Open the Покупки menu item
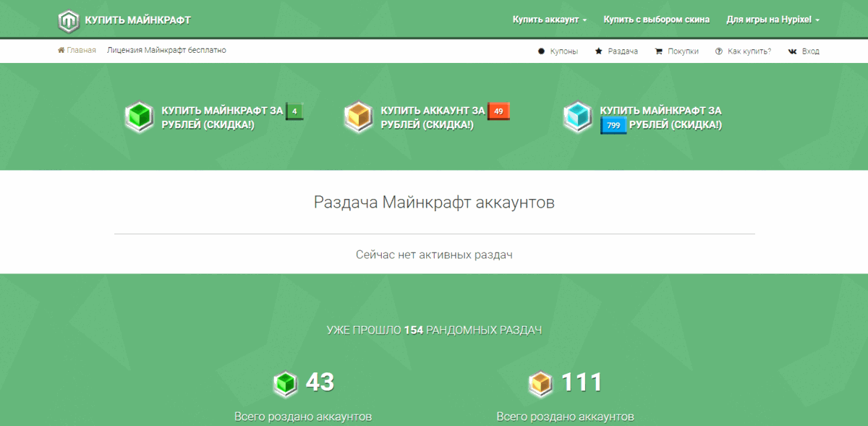The height and width of the screenshot is (426, 868). (x=684, y=51)
